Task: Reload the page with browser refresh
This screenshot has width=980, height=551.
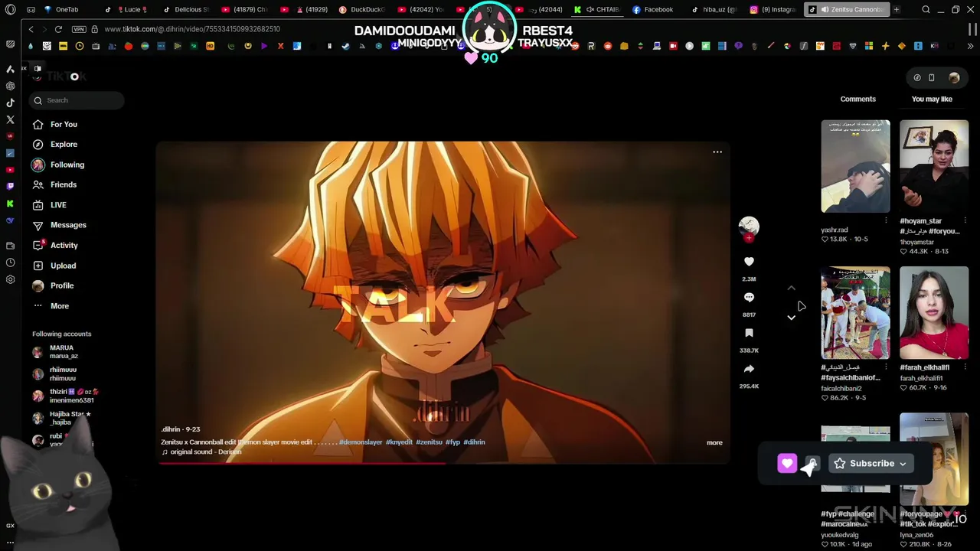Action: [58, 29]
